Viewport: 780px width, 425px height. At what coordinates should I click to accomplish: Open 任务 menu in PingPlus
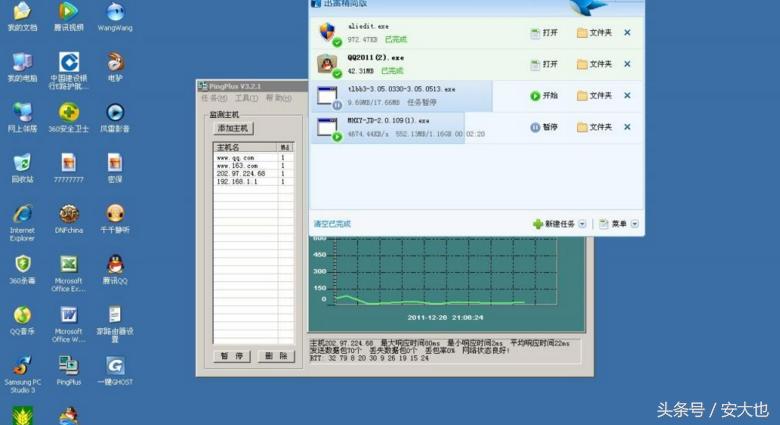(214, 98)
